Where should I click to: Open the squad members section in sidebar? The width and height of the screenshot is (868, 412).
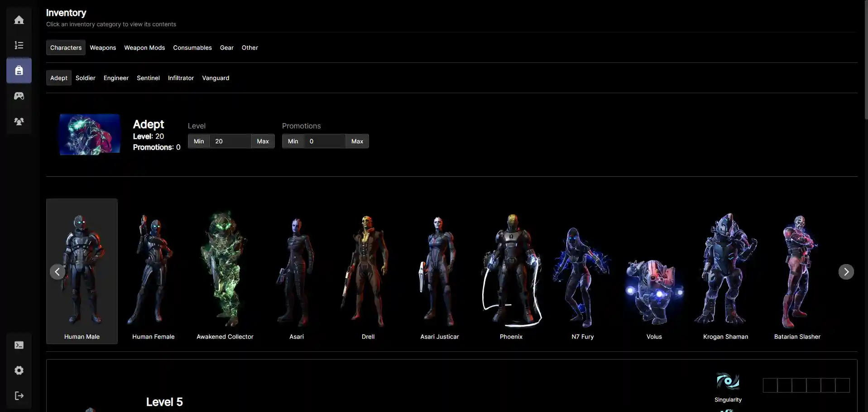pyautogui.click(x=19, y=121)
